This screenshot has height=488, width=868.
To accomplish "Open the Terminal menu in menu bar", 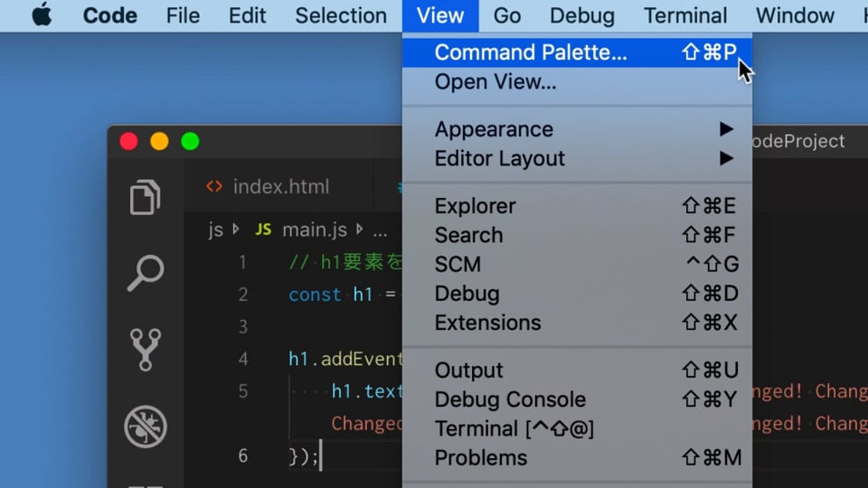I will coord(685,15).
